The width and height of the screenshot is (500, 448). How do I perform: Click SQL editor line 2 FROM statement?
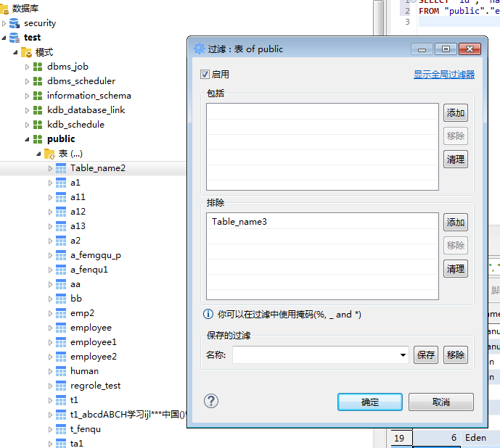click(459, 11)
